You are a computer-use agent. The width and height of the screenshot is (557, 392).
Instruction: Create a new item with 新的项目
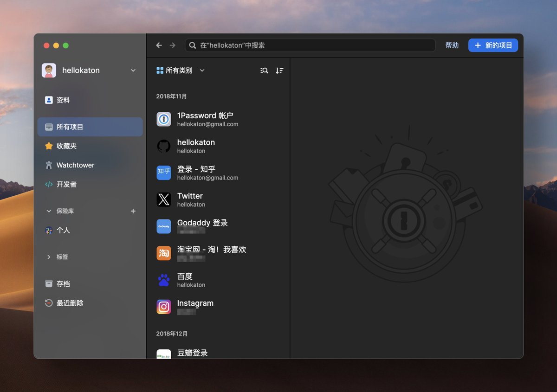click(493, 45)
